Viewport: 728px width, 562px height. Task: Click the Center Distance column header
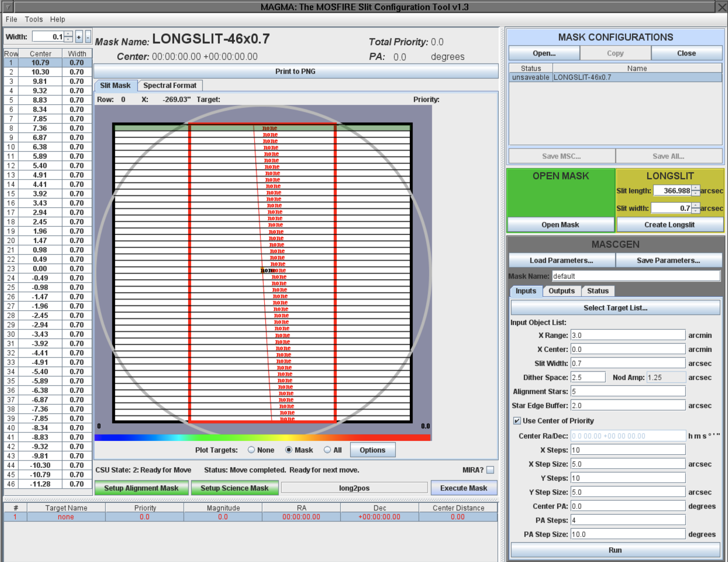pyautogui.click(x=458, y=508)
